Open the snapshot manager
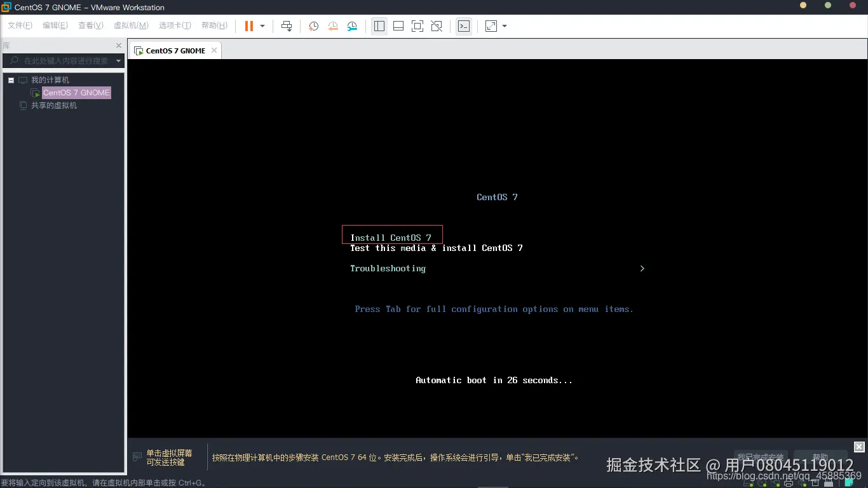The image size is (868, 488). click(351, 26)
